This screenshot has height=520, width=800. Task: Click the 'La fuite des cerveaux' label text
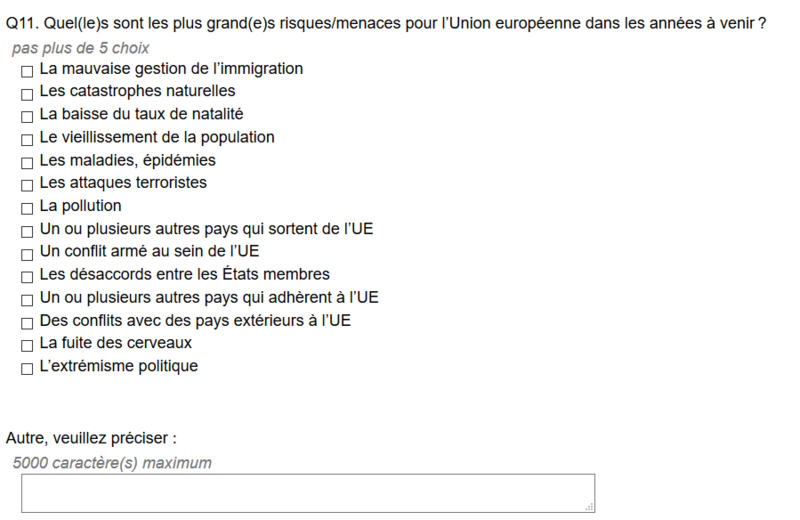coord(116,343)
